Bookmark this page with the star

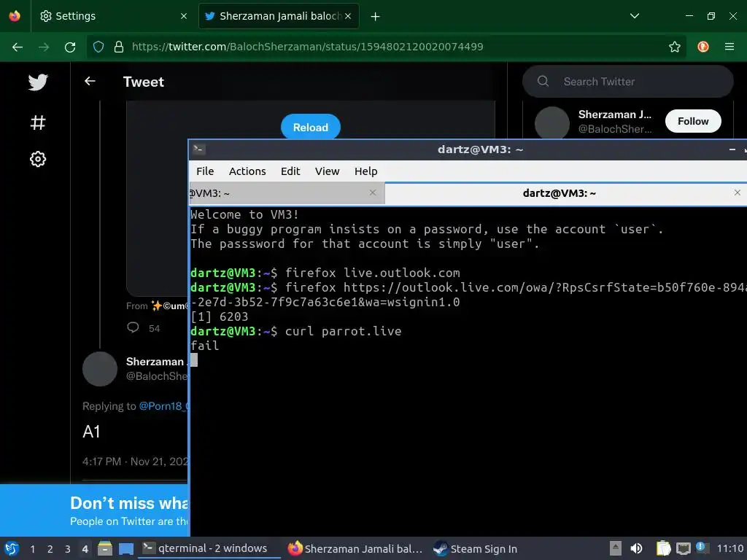pyautogui.click(x=675, y=47)
